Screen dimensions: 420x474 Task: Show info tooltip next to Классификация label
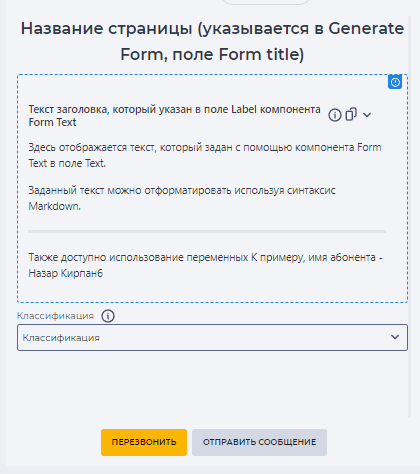click(108, 316)
